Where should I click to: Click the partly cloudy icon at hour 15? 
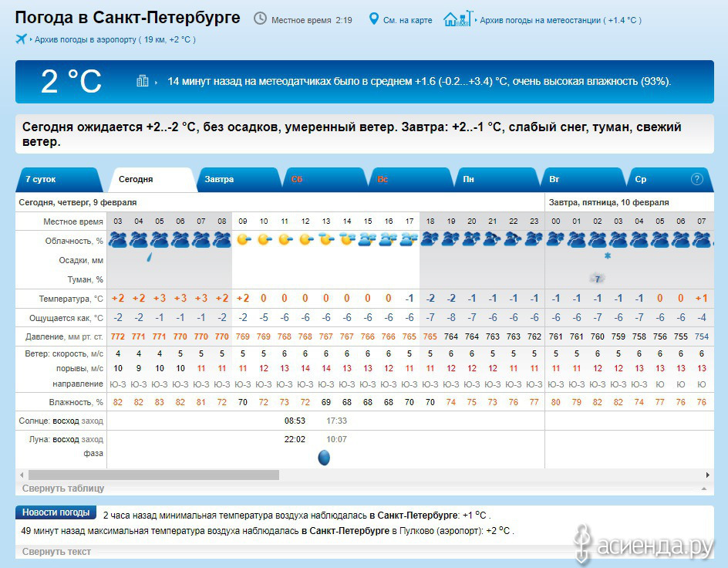coord(368,240)
